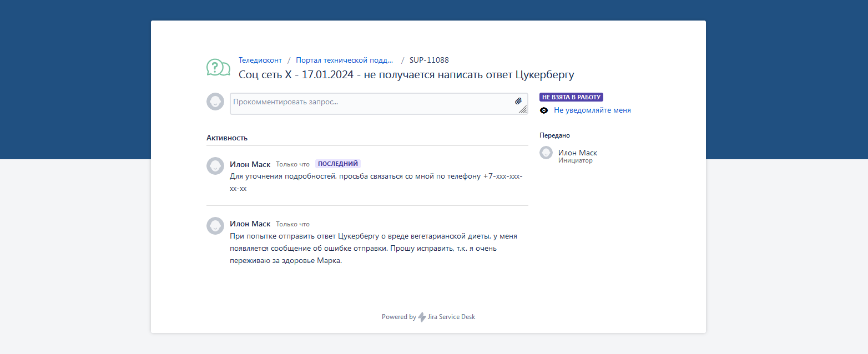Click Не уведомляйте меня link
Viewport: 868px width, 354px height.
[592, 110]
